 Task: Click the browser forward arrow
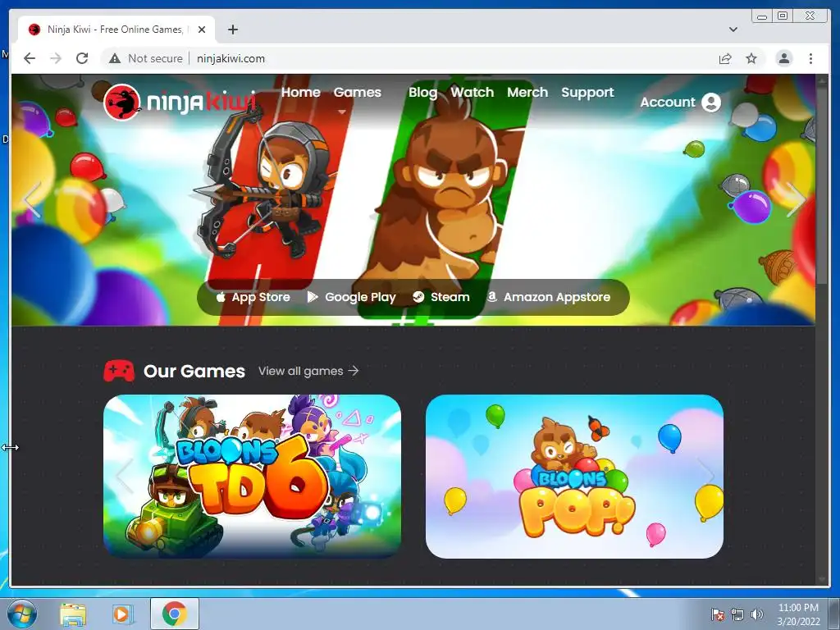[56, 58]
